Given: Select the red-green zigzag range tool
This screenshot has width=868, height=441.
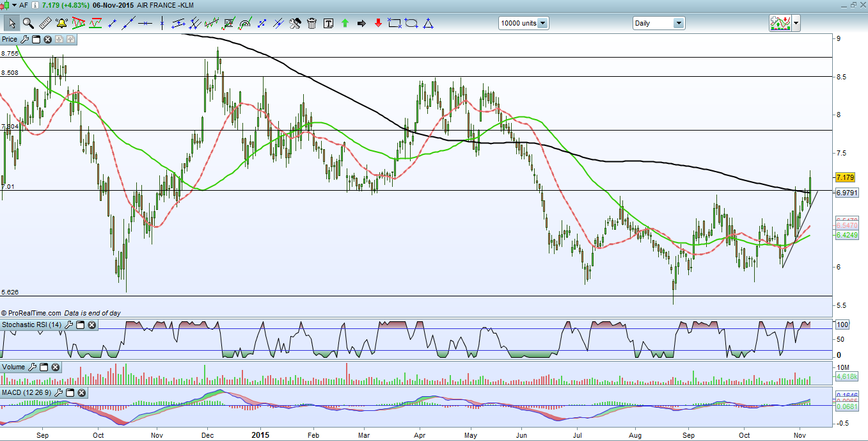Looking at the screenshot, I should pyautogui.click(x=95, y=24).
